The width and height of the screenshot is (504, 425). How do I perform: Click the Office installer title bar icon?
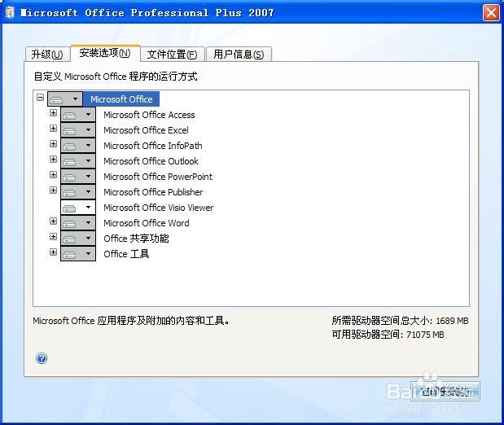tap(10, 12)
